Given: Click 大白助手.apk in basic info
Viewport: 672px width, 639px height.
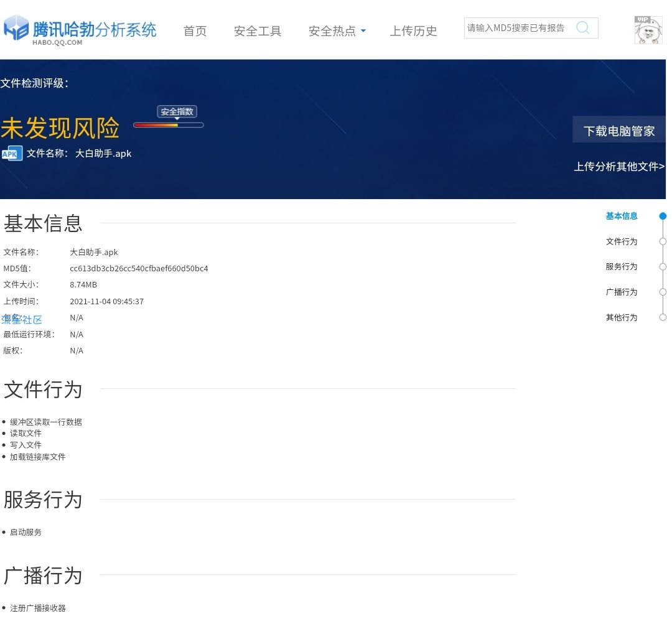Looking at the screenshot, I should click(x=94, y=252).
